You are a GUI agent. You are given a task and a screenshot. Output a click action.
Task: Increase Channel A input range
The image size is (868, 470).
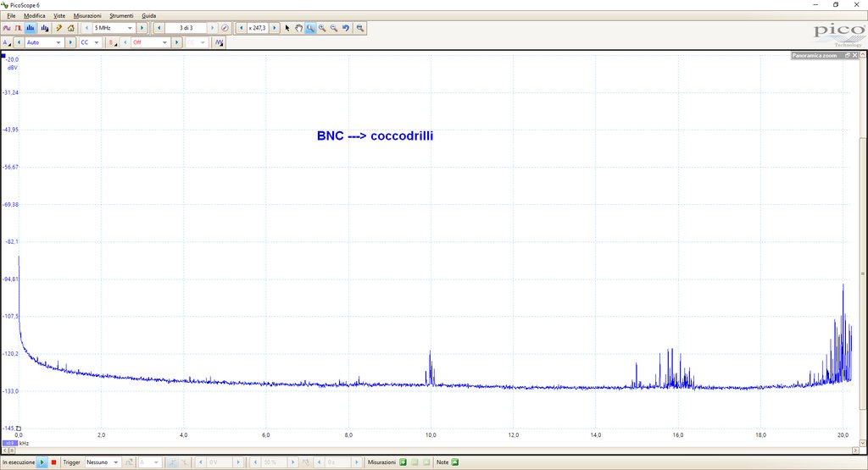pos(70,42)
